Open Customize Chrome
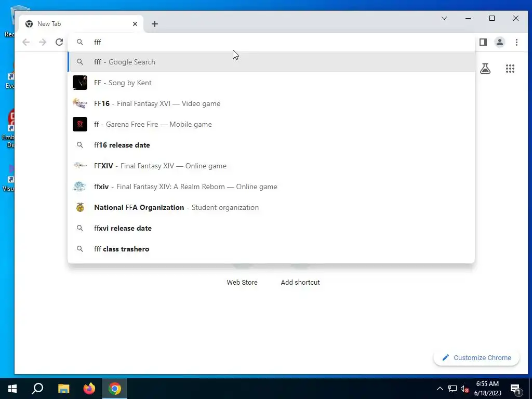Viewport: 532px width, 399px height. (476, 357)
